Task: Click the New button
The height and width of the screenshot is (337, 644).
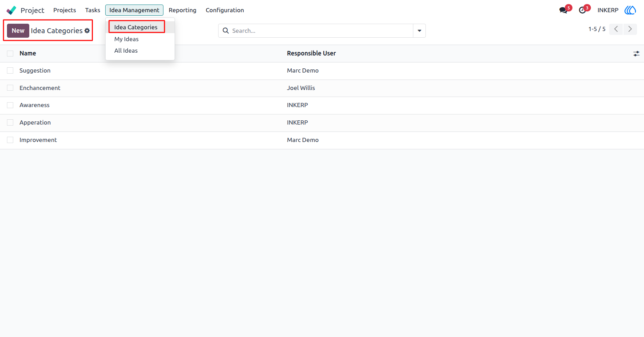Action: point(18,31)
